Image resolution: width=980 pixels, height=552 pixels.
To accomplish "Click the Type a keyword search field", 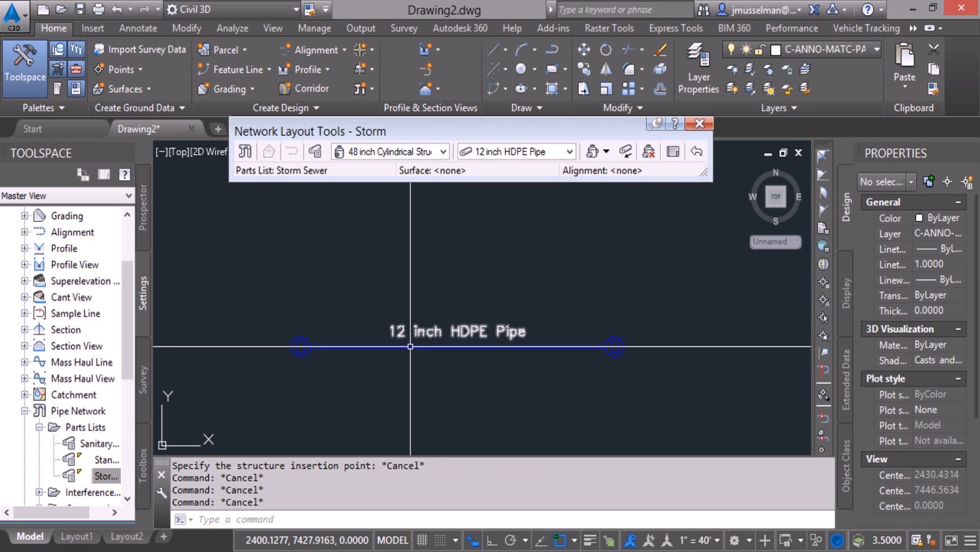I will tap(624, 9).
